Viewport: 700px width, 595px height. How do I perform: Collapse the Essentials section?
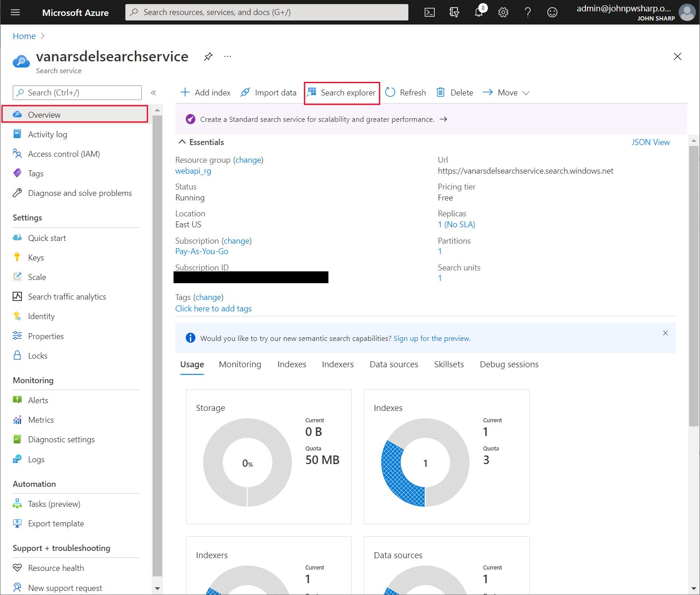click(201, 142)
